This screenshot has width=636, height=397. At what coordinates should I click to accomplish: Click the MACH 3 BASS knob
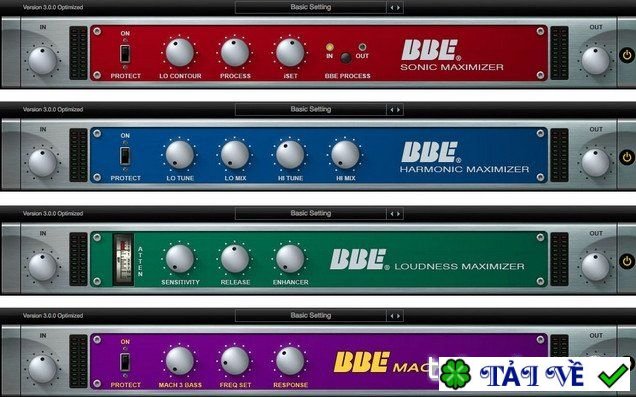pyautogui.click(x=180, y=361)
